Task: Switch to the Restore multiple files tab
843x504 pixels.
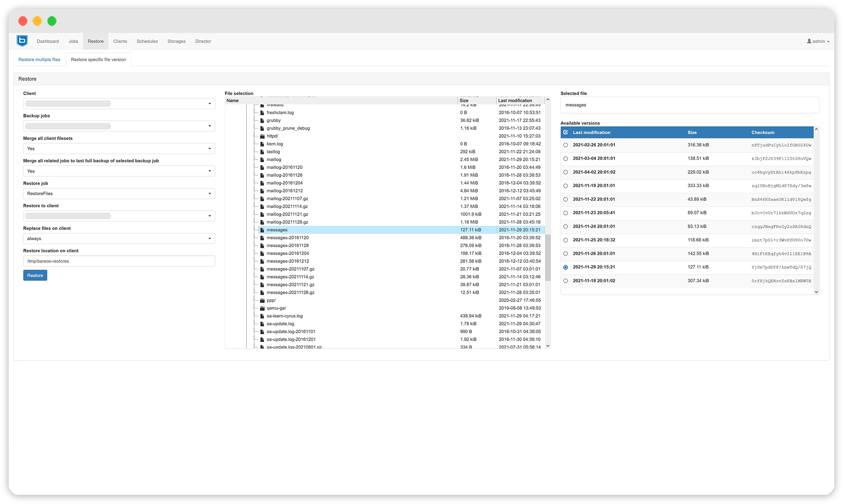Action: pos(39,59)
